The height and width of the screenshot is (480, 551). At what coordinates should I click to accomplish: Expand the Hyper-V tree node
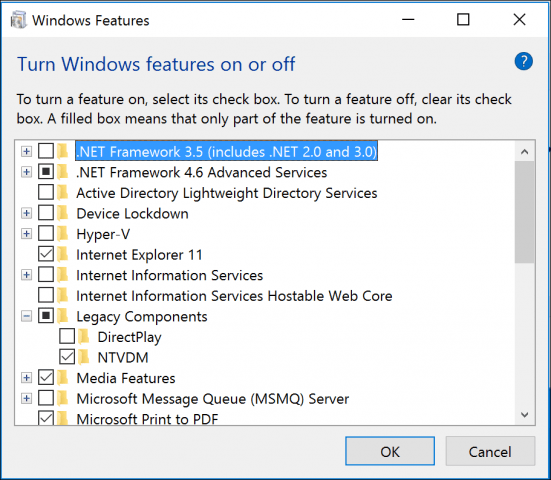(26, 234)
